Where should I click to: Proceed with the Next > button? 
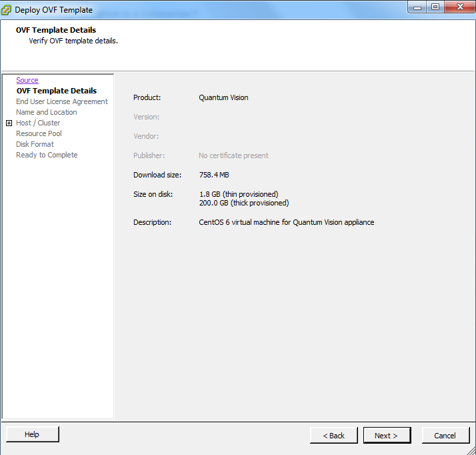click(387, 436)
